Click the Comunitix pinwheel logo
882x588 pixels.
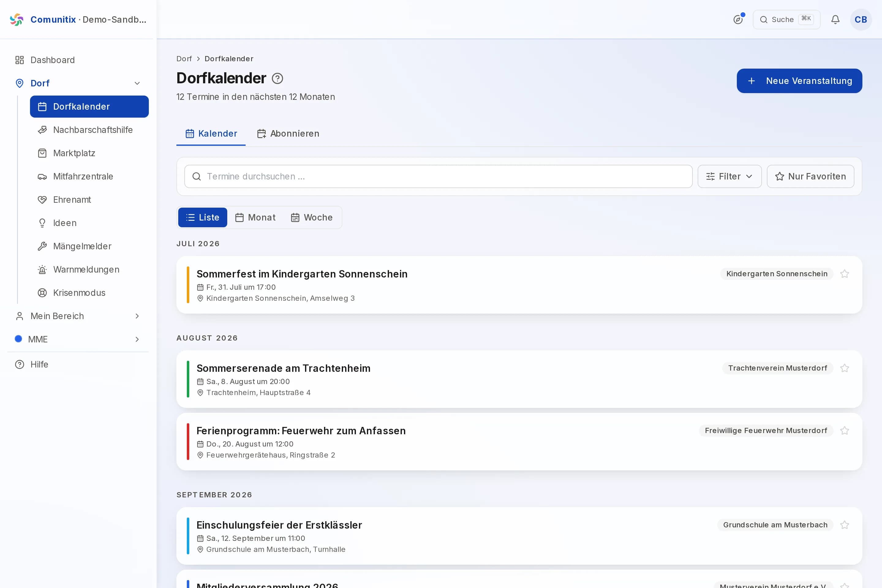pyautogui.click(x=17, y=20)
